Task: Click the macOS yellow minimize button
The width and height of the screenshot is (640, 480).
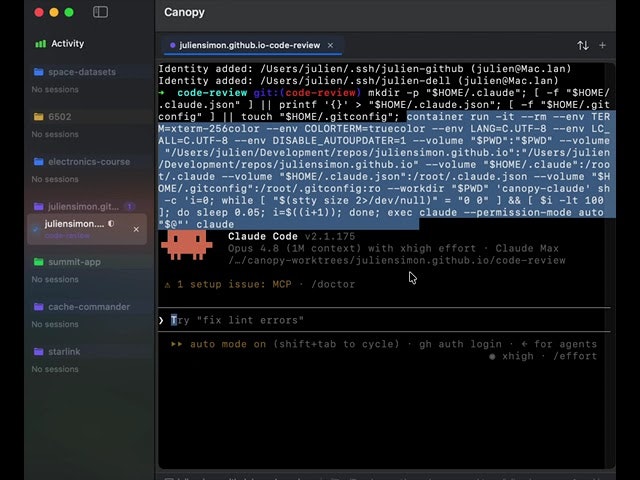Action: (x=54, y=12)
